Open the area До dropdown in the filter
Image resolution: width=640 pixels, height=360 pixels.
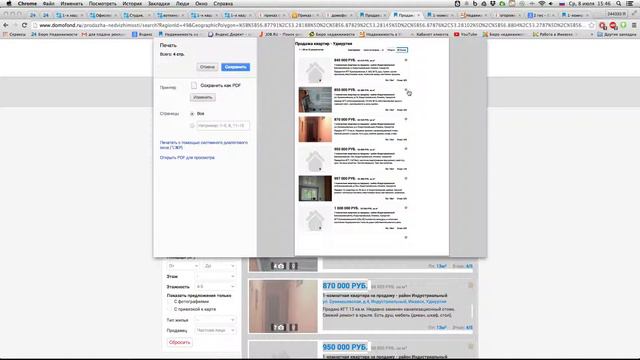click(x=219, y=266)
